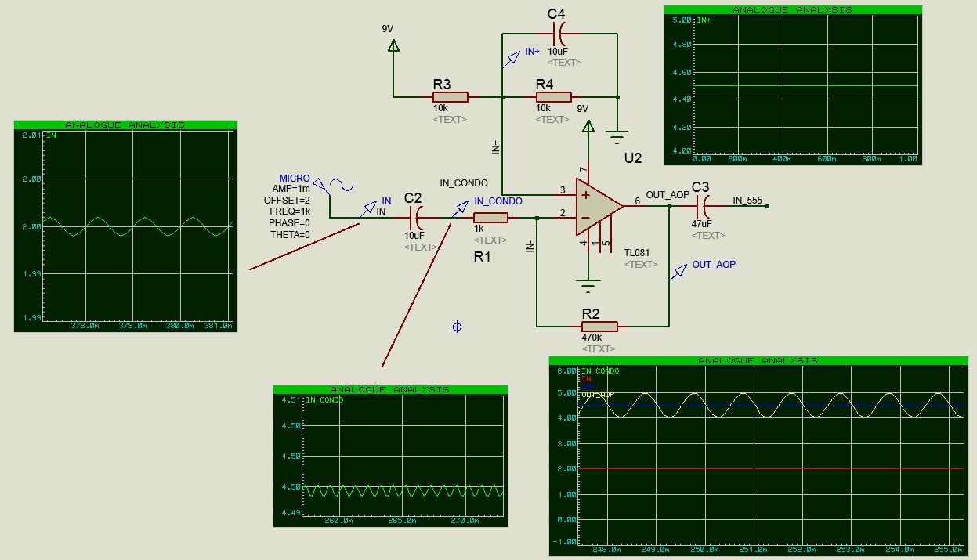
Task: Select output capacitor C3 symbol
Action: tap(703, 206)
